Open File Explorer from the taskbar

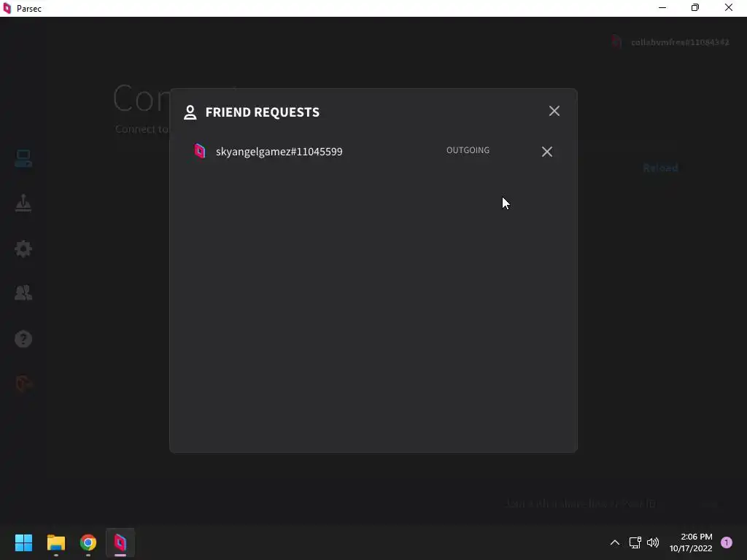pyautogui.click(x=55, y=542)
